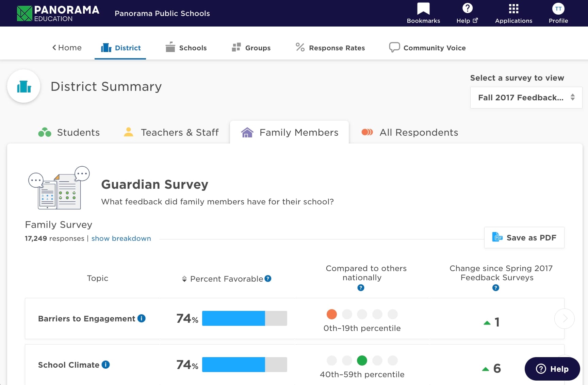Click the Save as PDF button
This screenshot has height=385, width=588.
point(524,237)
